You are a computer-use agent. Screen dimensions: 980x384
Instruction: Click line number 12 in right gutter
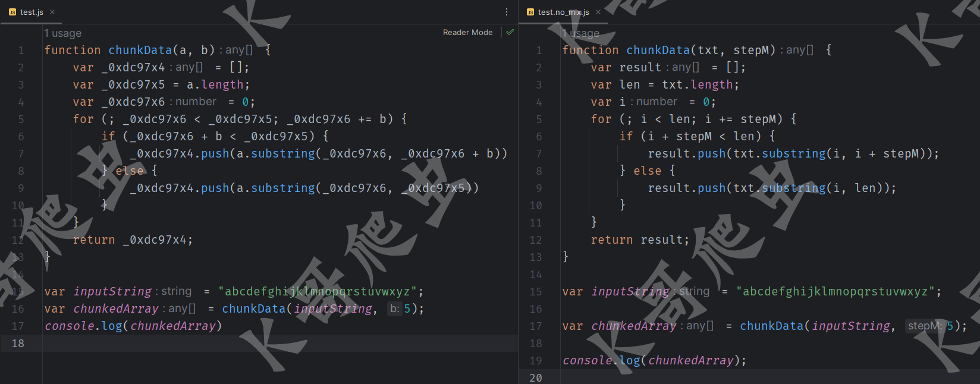(x=536, y=240)
